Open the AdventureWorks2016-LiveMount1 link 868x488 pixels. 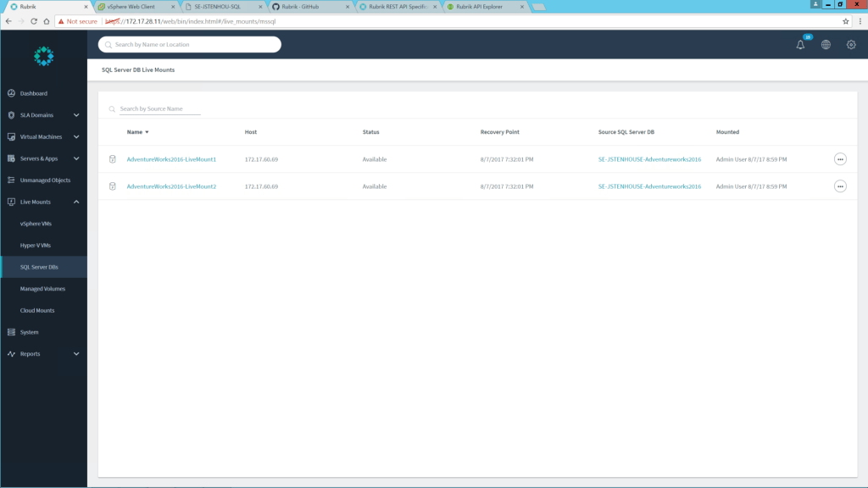[x=171, y=159]
